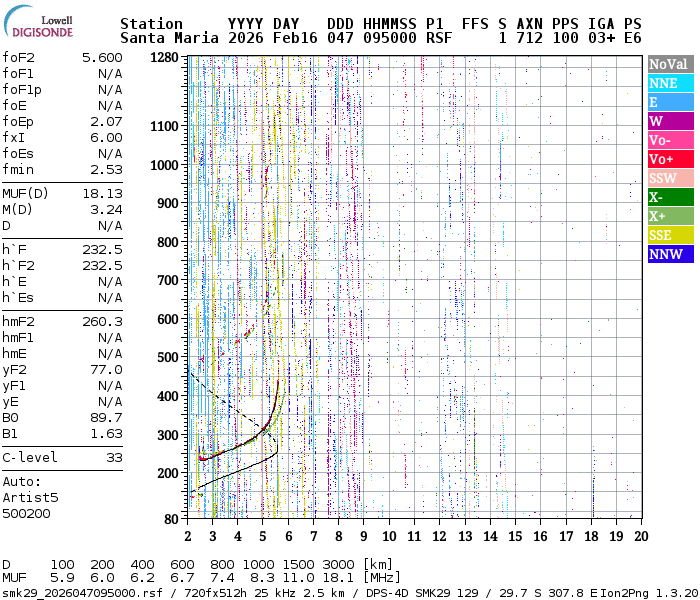
Task: Click the D 1500 distance value
Action: [x=298, y=565]
